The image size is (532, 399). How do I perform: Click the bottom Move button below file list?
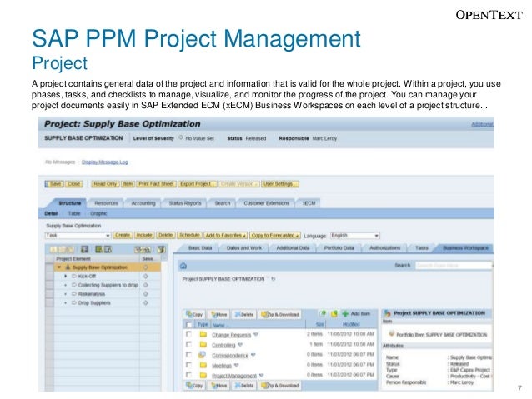[x=219, y=386]
